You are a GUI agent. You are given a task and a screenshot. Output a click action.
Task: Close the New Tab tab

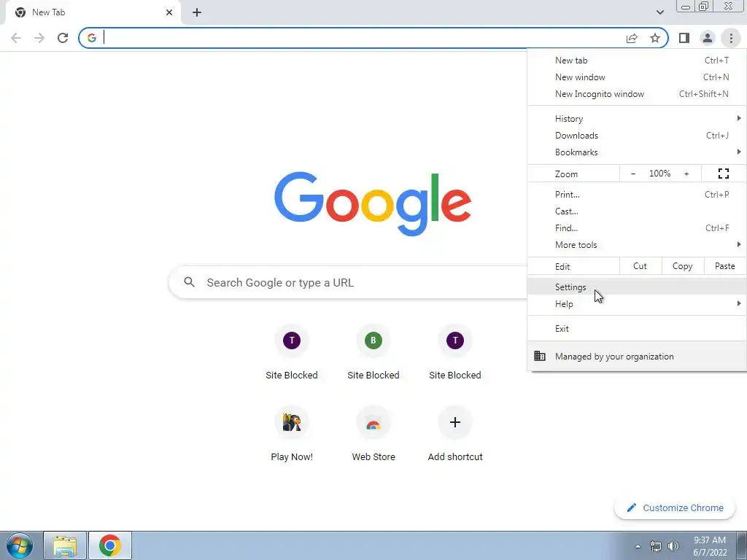coord(169,12)
